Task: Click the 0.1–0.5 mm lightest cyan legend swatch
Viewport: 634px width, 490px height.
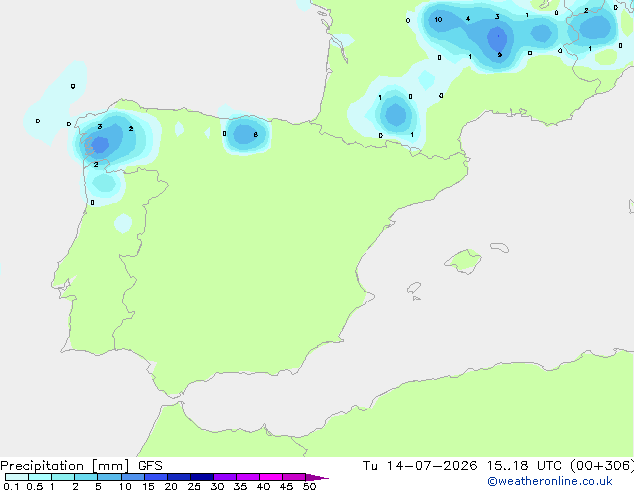Action: click(x=17, y=477)
